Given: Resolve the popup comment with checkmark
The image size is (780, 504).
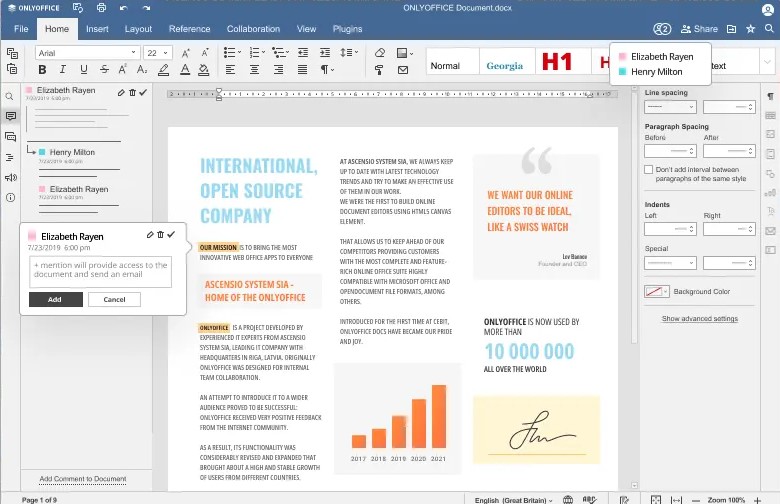Looking at the screenshot, I should pyautogui.click(x=171, y=234).
